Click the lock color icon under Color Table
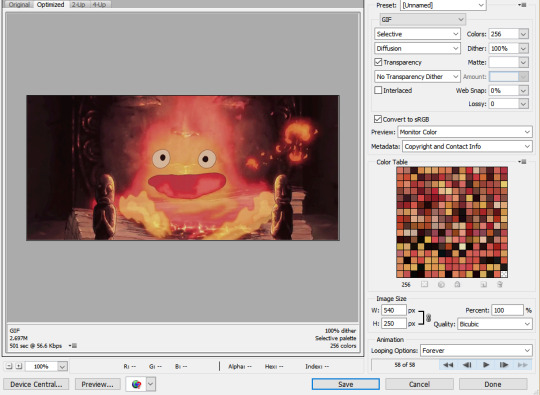 pos(457,284)
